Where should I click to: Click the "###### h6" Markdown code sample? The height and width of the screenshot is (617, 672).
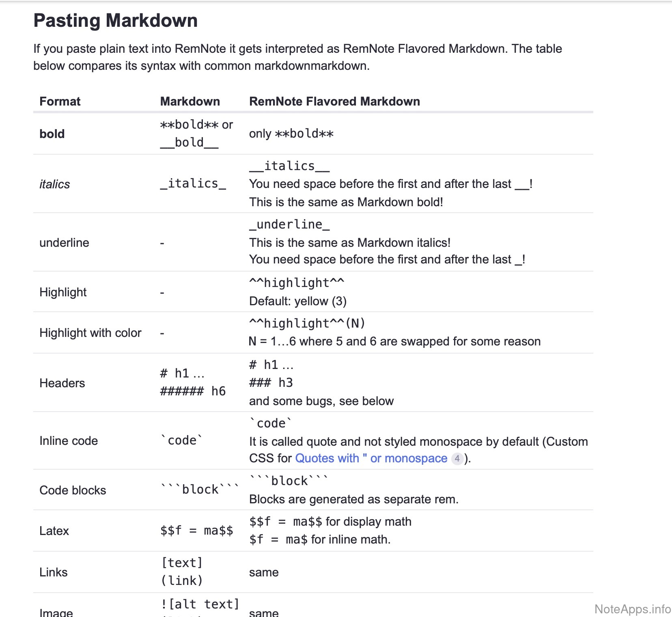pos(193,391)
